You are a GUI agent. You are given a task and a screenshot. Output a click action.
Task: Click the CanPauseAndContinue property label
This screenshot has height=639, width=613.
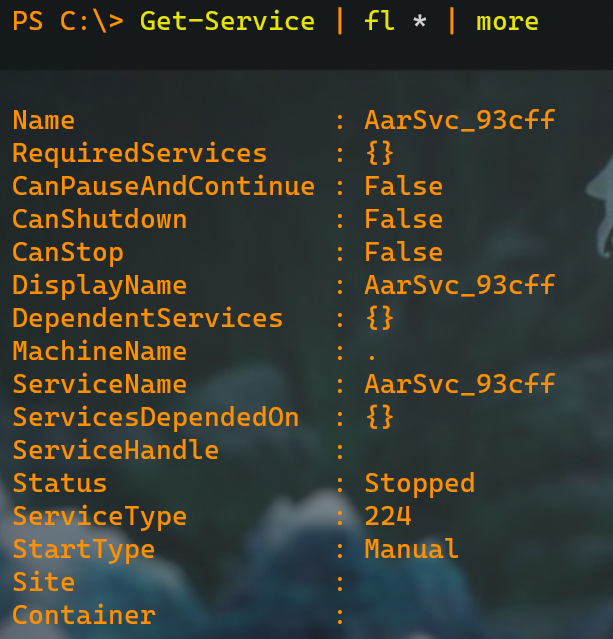163,186
